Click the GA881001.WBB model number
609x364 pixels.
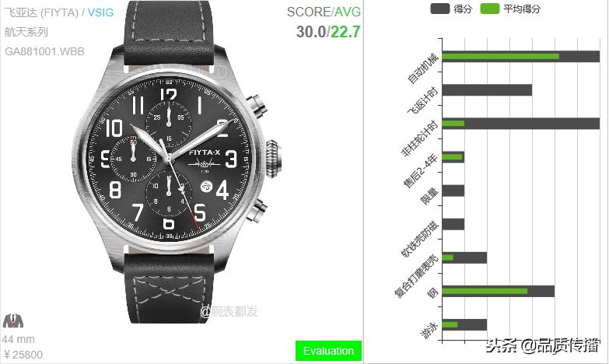click(x=44, y=51)
